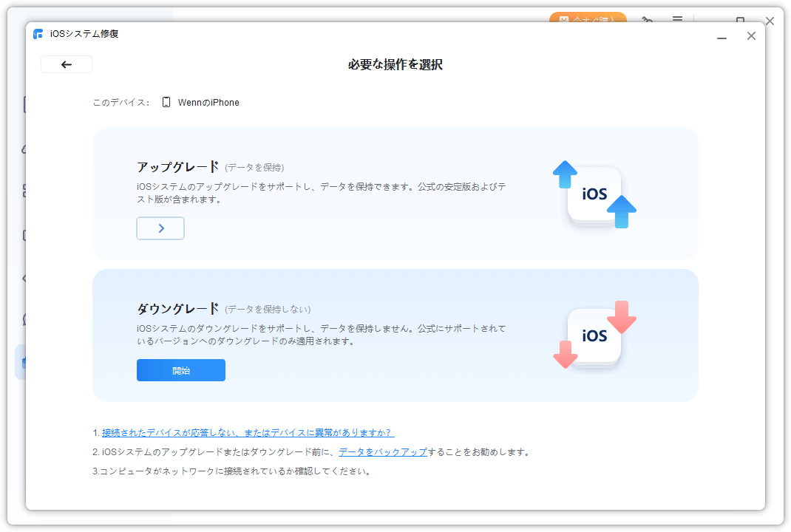Expand the アップグレード option with the chevron
The width and height of the screenshot is (791, 532).
[x=160, y=228]
